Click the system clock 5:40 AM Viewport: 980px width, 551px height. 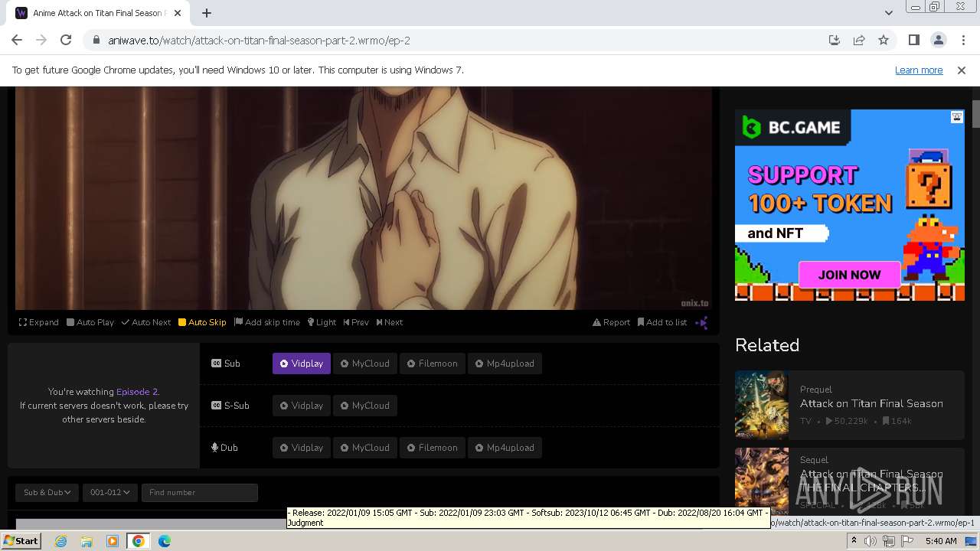941,541
